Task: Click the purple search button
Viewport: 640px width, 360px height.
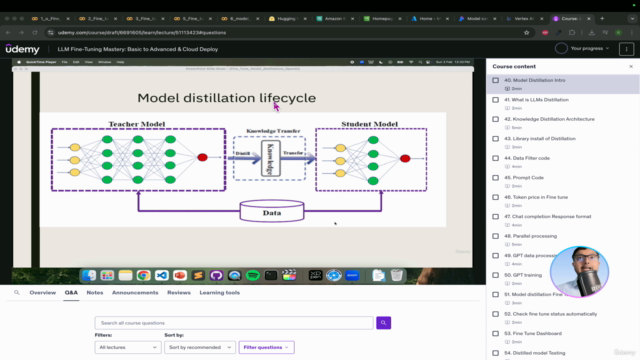Action: coord(383,323)
